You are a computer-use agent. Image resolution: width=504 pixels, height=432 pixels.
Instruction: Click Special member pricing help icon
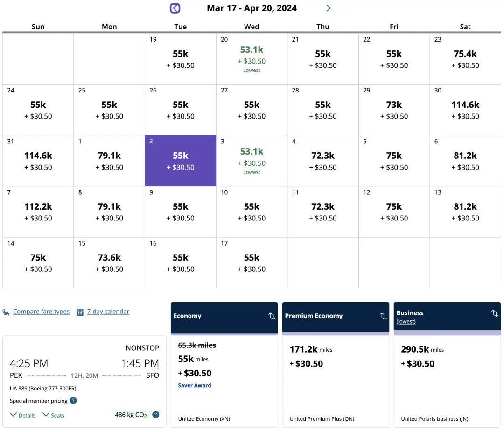(x=73, y=401)
